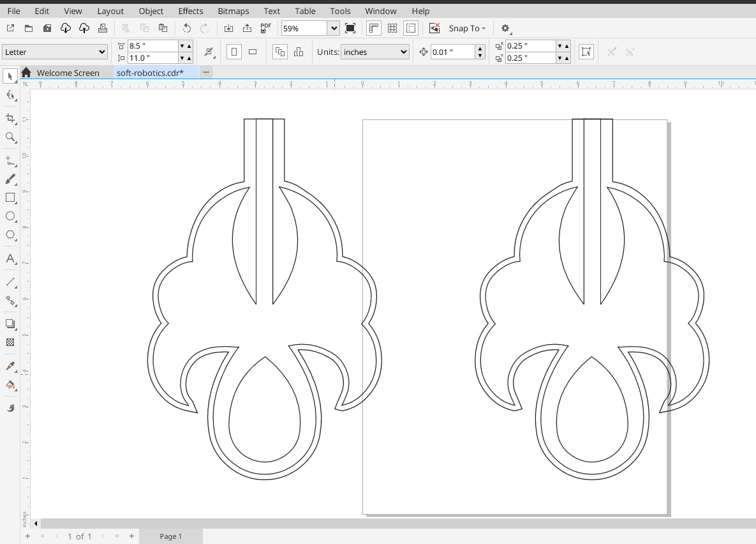Choose the Zoom magnifier tool
The image size is (756, 544).
tap(10, 137)
